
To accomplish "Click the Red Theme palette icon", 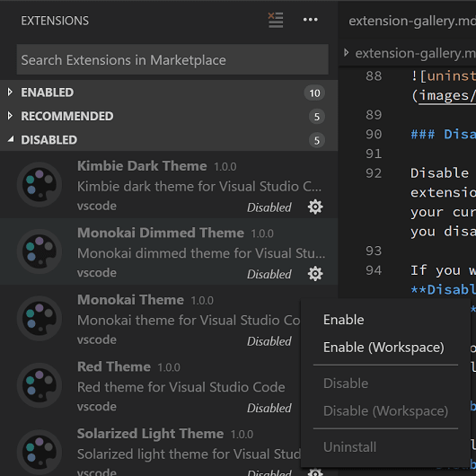I will (x=40, y=385).
